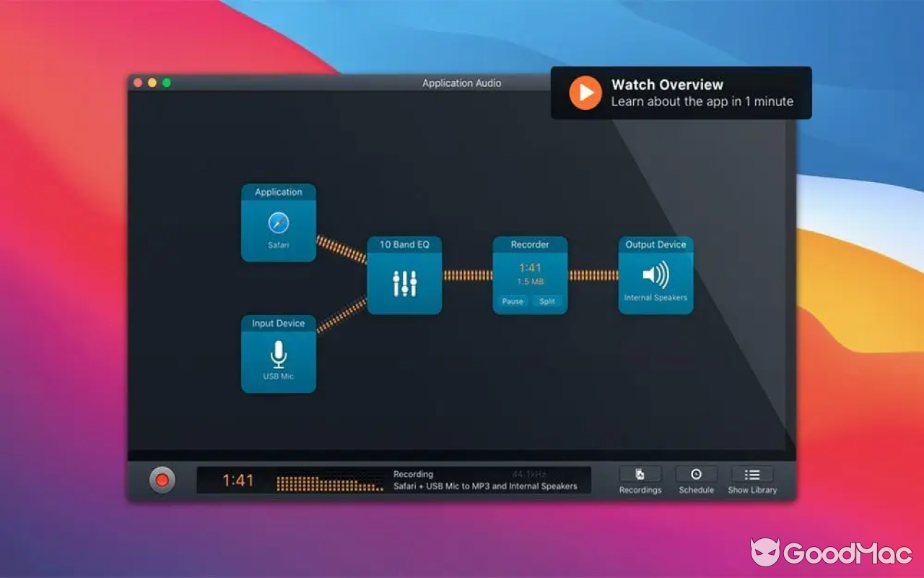
Task: Click the Application Audio title bar text
Action: [461, 83]
